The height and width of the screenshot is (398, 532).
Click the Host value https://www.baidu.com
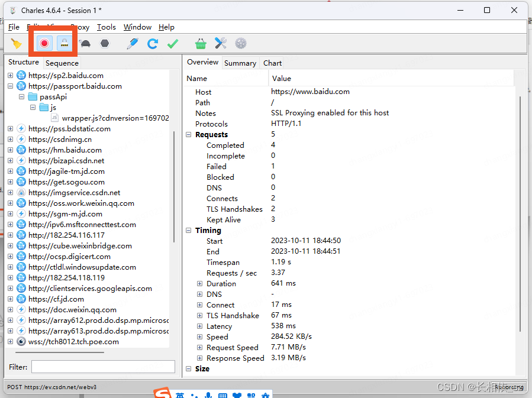[310, 92]
